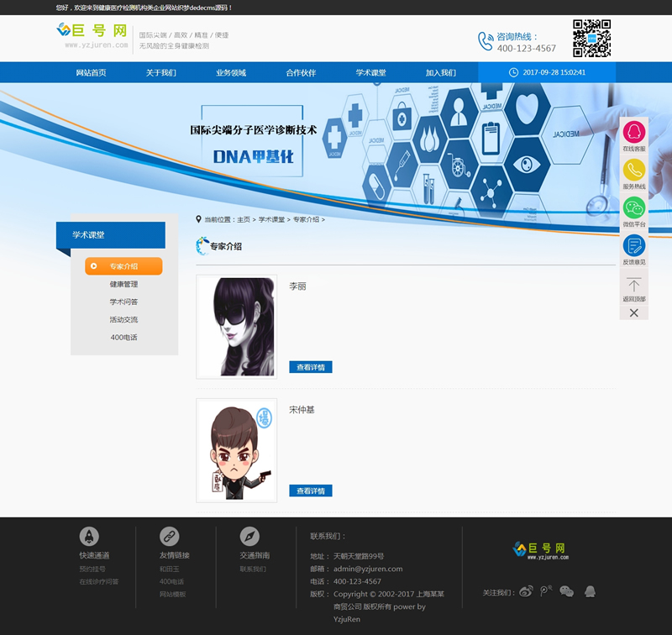This screenshot has width=672, height=635.
Task: Open 在线客服 online support icon
Action: [633, 134]
